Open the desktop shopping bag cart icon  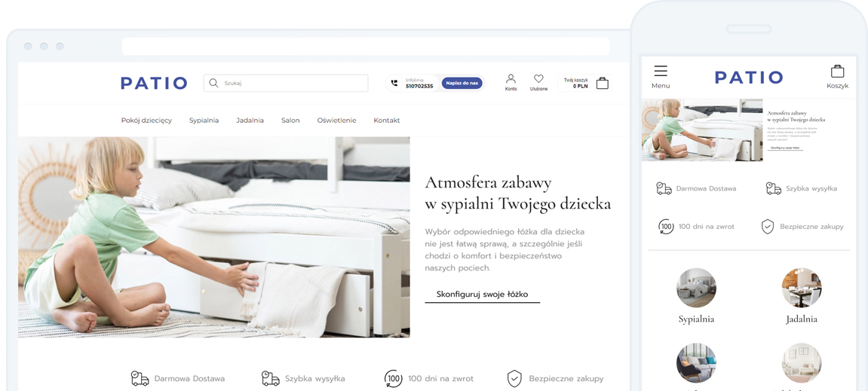pos(602,84)
